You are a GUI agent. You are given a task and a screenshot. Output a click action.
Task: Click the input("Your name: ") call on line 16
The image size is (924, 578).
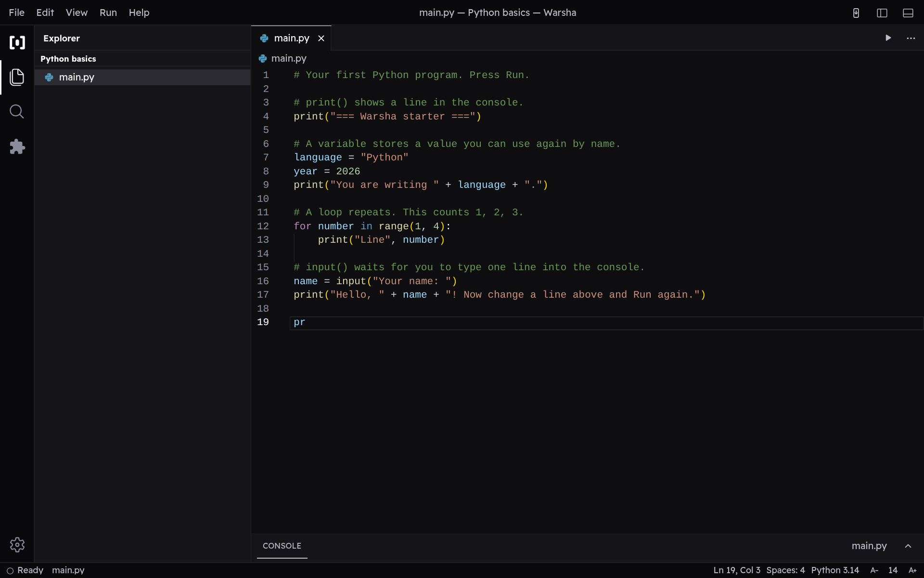point(397,281)
